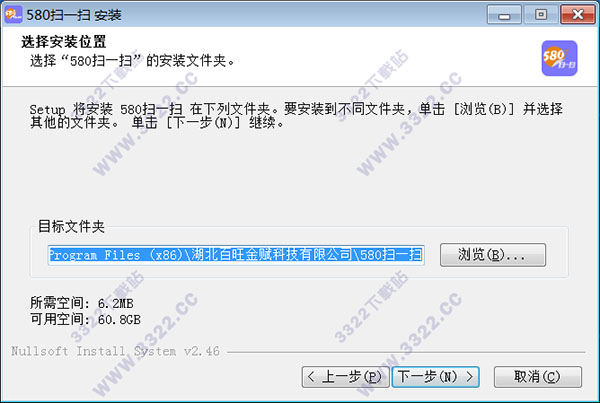The height and width of the screenshot is (403, 600).
Task: Click the purple 580 logo in header
Action: [559, 59]
